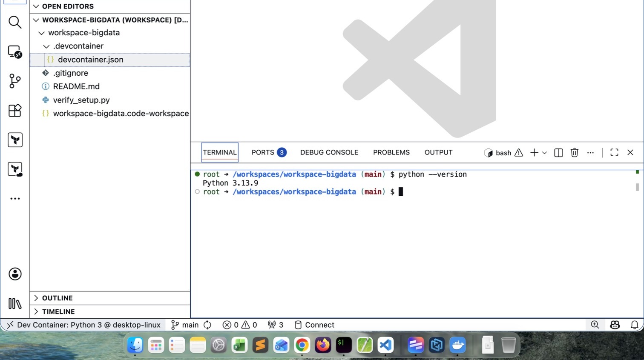Click the sync changes icon in status bar

207,325
